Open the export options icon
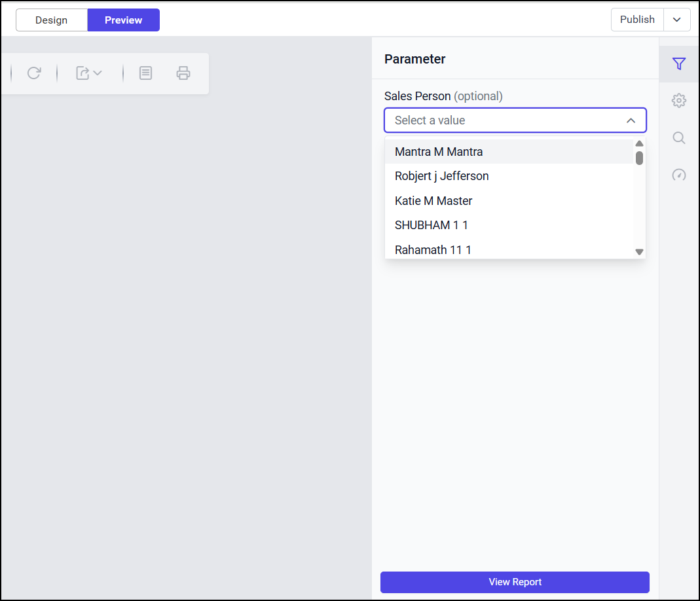Viewport: 700px width, 601px height. 89,73
